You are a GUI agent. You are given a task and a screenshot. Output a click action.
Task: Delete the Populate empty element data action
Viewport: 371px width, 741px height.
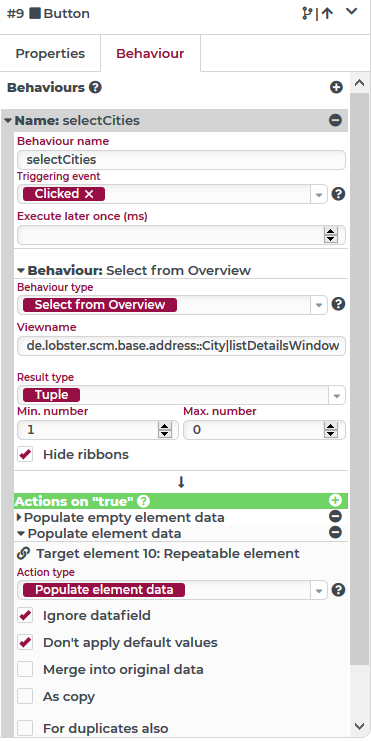(335, 517)
